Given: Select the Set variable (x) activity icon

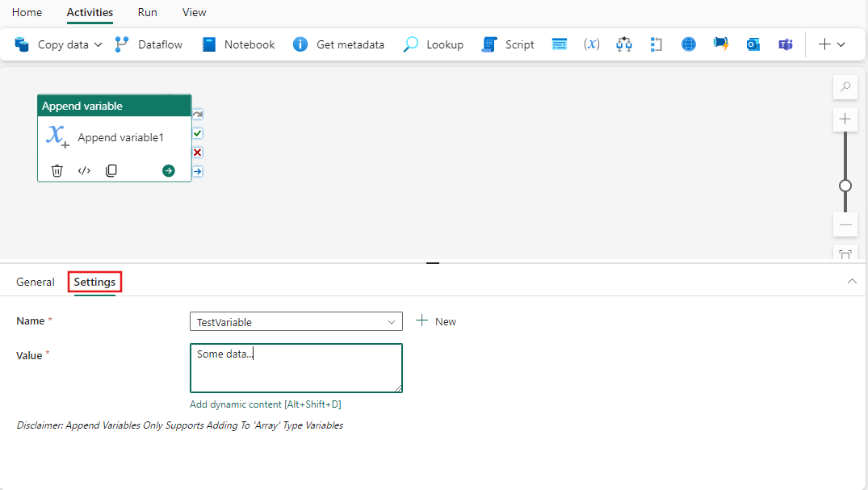Looking at the screenshot, I should (591, 44).
